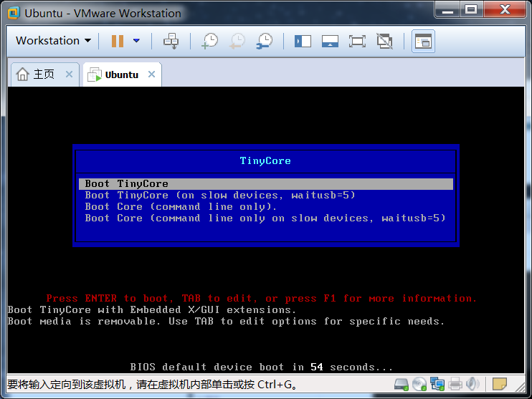Click the printer status icon
The width and height of the screenshot is (532, 399).
455,385
